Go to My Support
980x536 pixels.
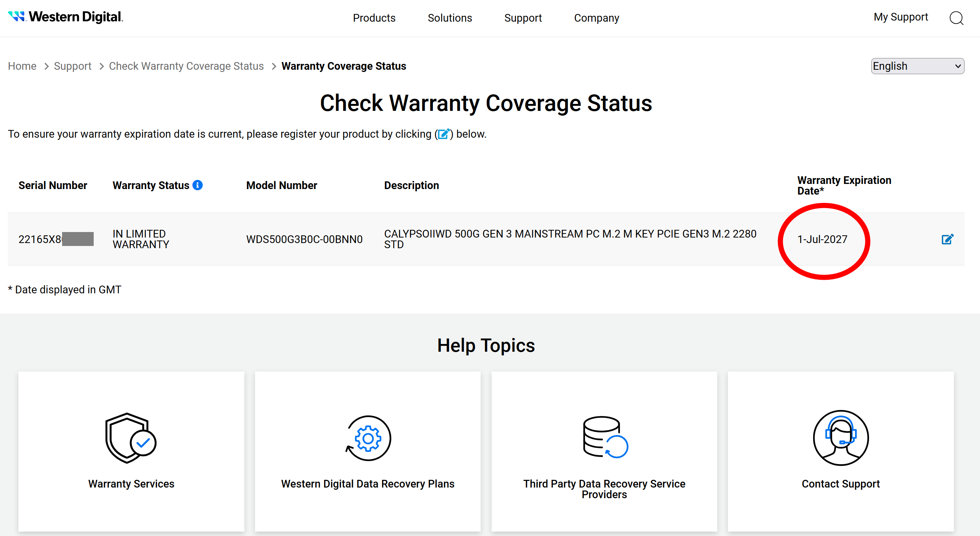coord(901,17)
